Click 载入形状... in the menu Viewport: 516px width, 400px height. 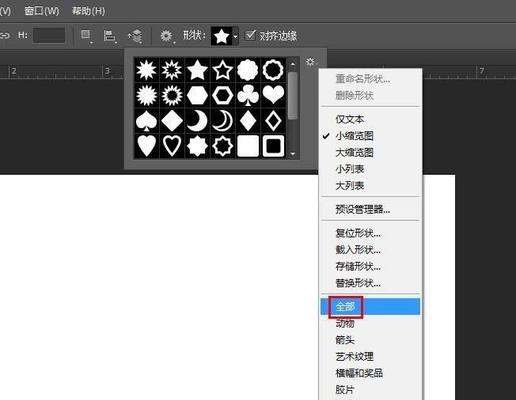(358, 250)
